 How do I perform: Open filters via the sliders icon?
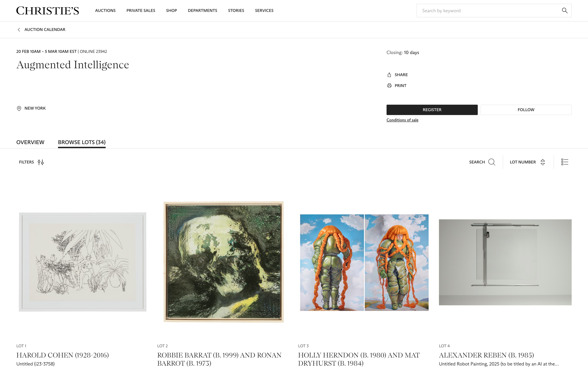click(41, 162)
